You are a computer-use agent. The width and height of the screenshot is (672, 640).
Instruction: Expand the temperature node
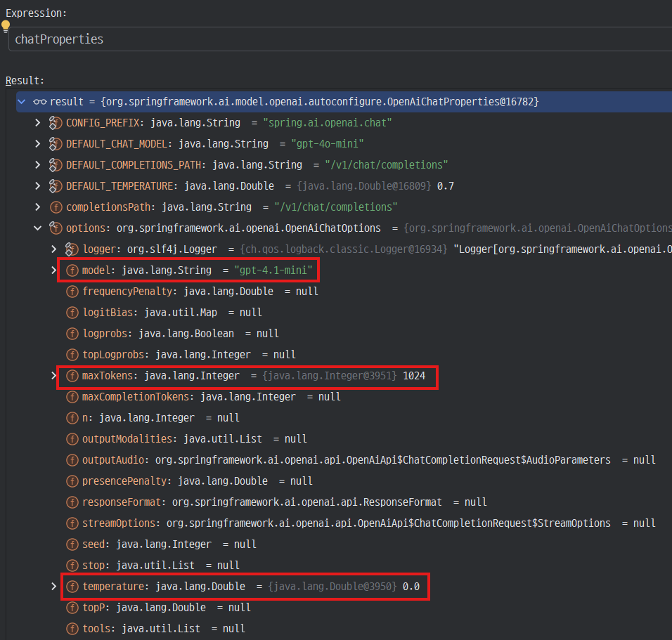(x=53, y=586)
